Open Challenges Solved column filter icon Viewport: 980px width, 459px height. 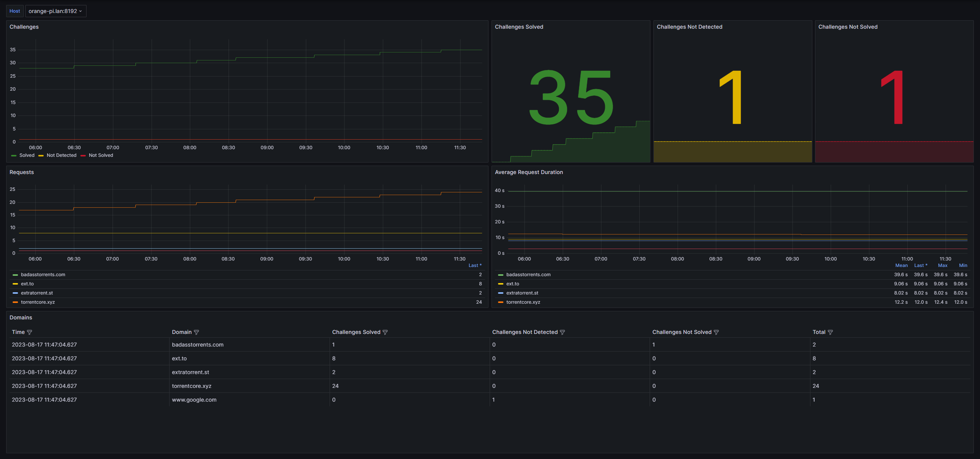point(385,332)
